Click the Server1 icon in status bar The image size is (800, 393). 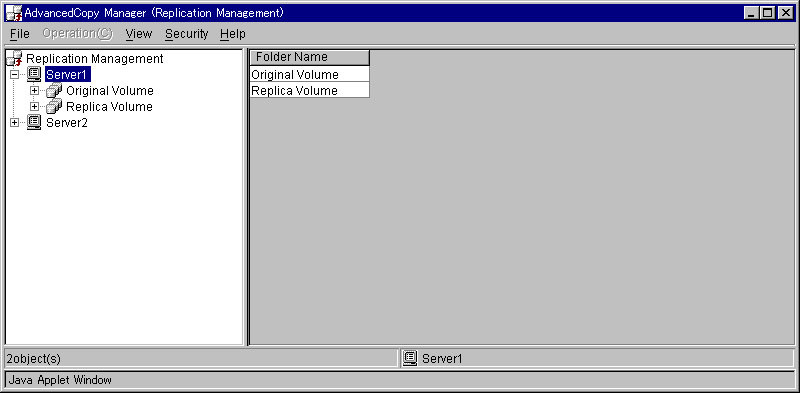410,358
